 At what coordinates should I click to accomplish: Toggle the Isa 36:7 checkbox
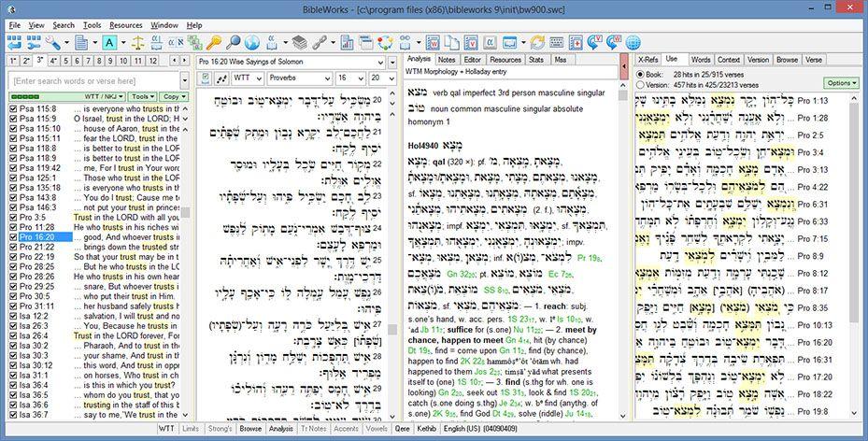pos(14,415)
